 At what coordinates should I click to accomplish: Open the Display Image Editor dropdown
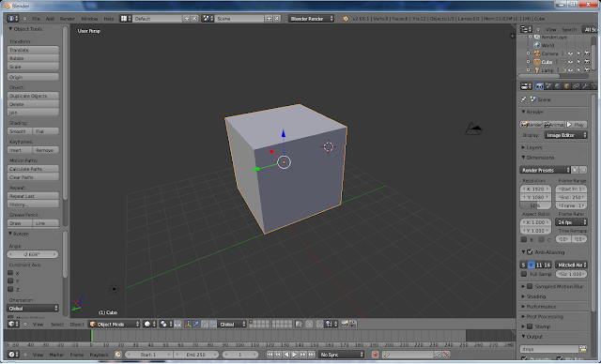coord(565,135)
